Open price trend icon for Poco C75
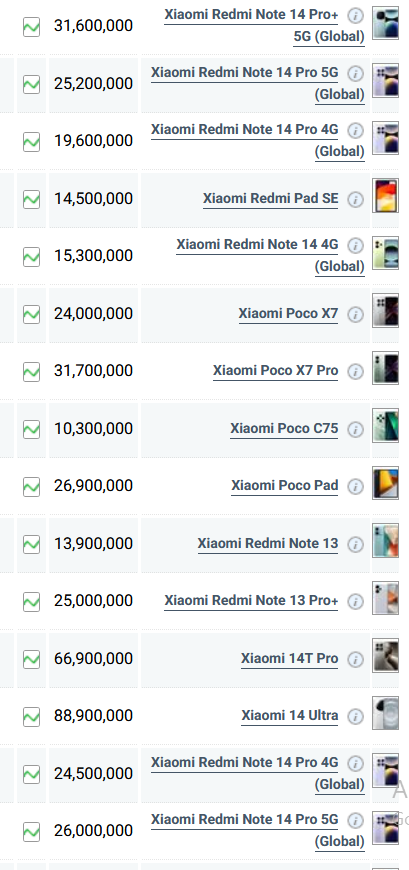Image resolution: width=409 pixels, height=870 pixels. pos(31,429)
